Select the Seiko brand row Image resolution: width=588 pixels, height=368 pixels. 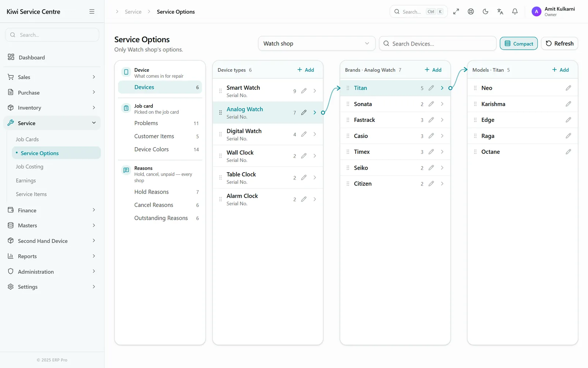tap(395, 168)
